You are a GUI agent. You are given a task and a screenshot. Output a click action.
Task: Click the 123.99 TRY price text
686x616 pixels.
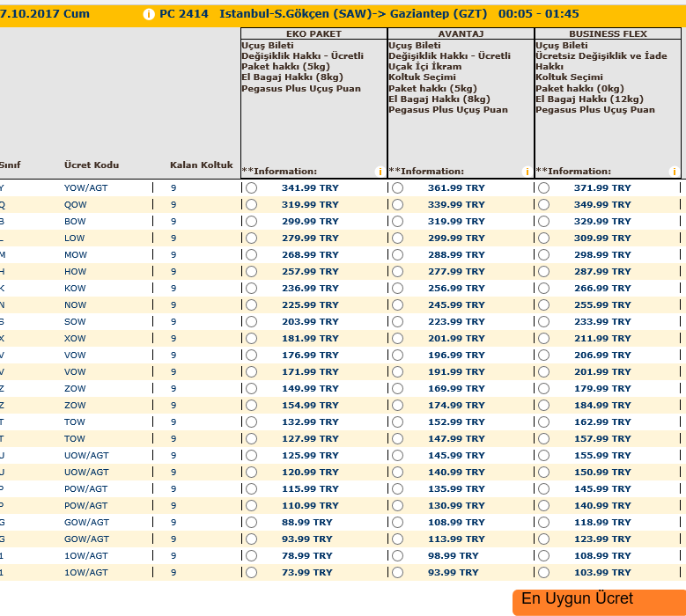click(602, 539)
